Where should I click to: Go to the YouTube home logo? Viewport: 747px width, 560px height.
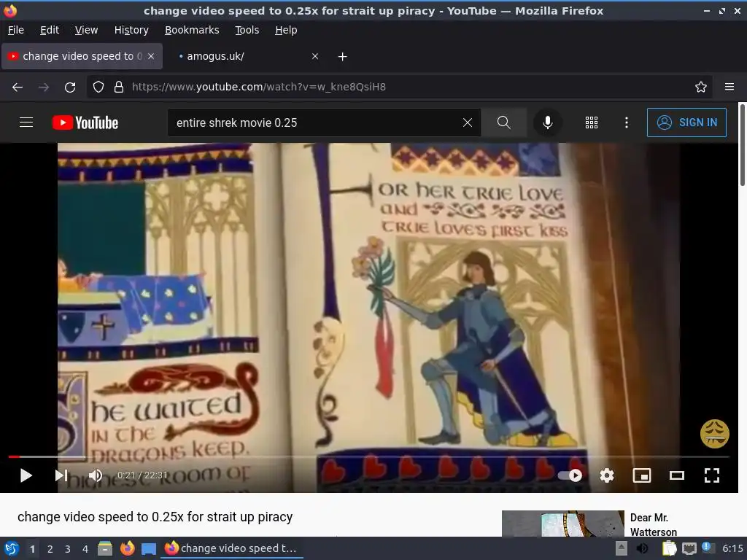[x=85, y=122]
